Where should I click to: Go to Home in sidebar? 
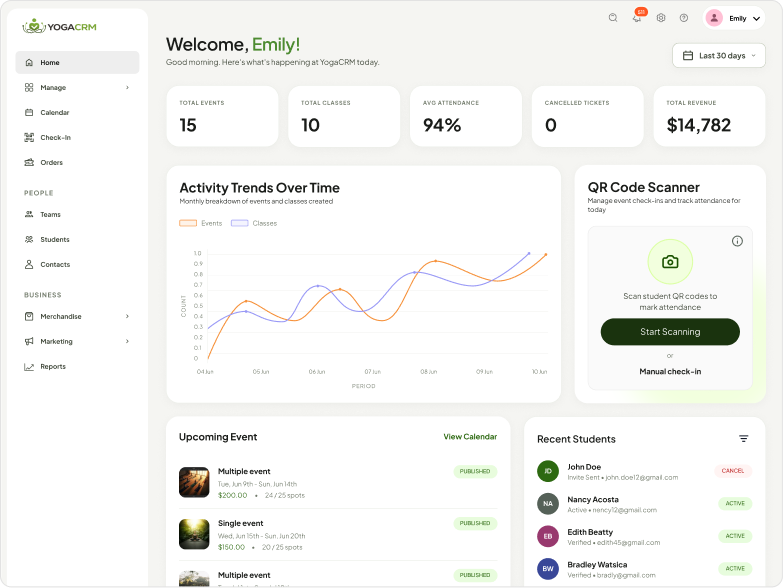click(x=77, y=62)
